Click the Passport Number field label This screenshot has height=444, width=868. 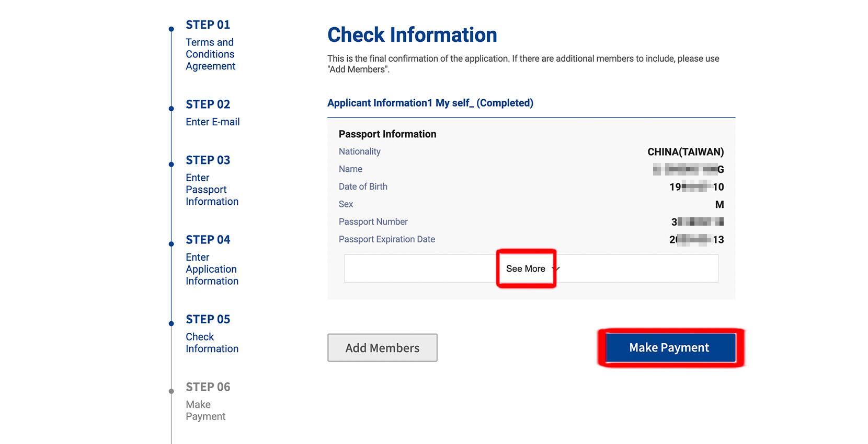point(373,222)
